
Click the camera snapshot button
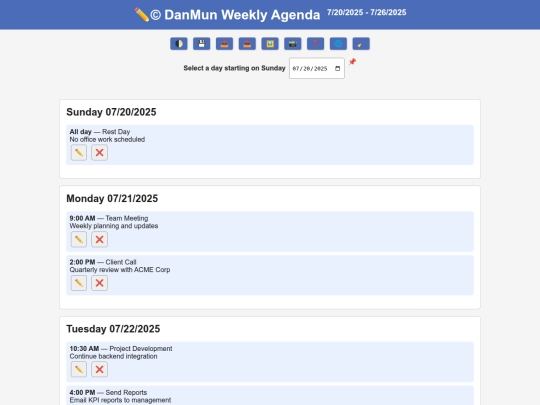pos(292,44)
